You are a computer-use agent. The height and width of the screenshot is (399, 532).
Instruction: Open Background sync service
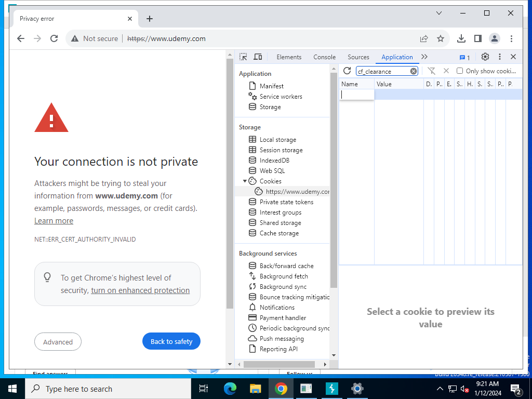point(283,287)
